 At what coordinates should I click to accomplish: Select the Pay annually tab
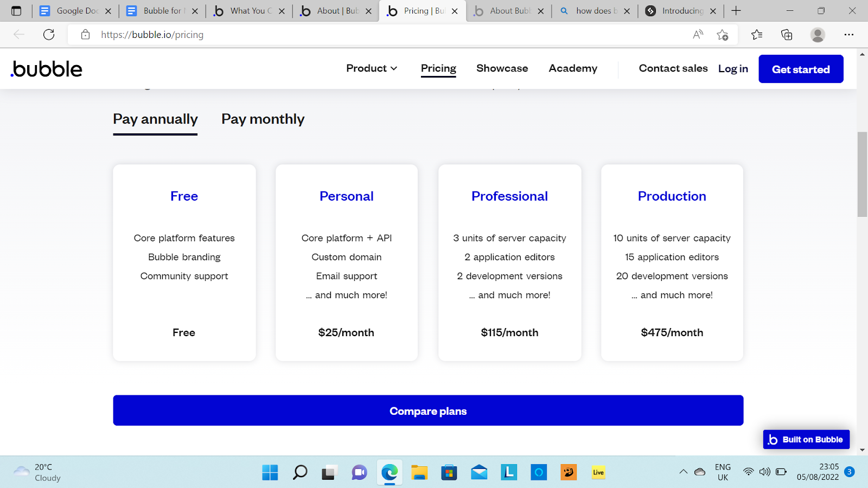coord(155,119)
